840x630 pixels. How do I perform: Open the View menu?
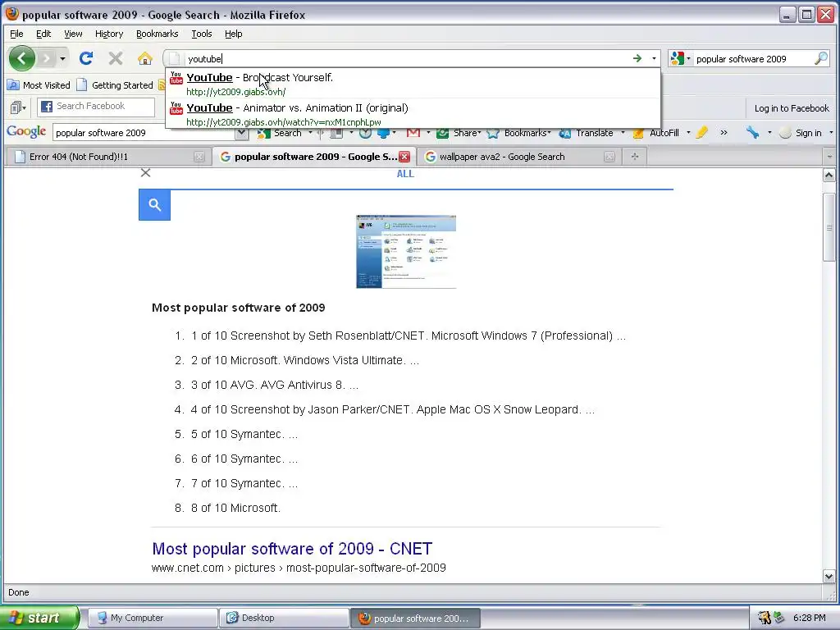point(73,34)
